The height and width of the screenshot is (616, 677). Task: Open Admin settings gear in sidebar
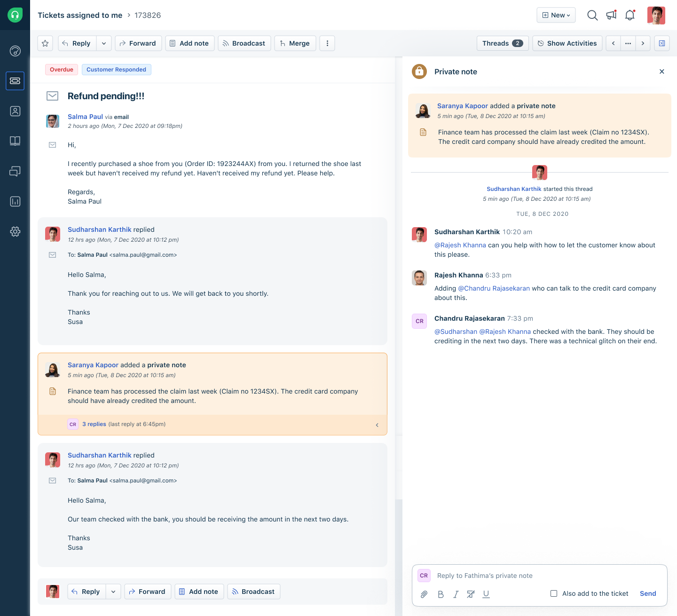[15, 231]
